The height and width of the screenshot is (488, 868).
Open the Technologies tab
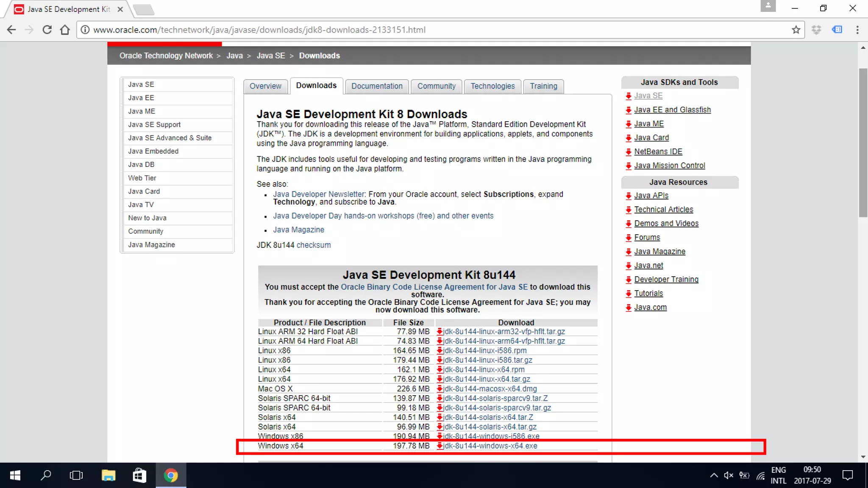coord(492,86)
